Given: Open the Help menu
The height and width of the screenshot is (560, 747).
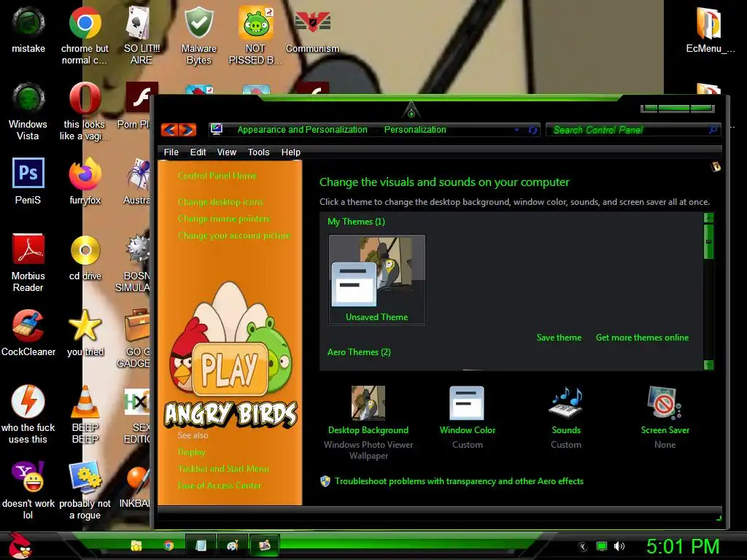Looking at the screenshot, I should 290,152.
